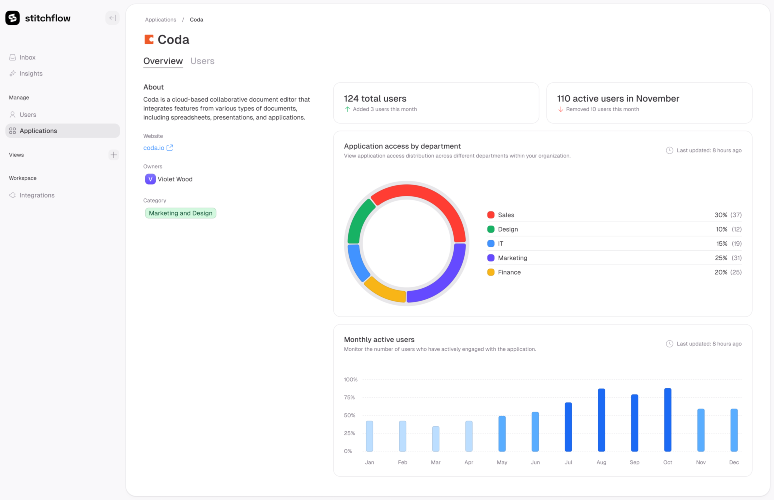The height and width of the screenshot is (500, 774).
Task: Collapse the sidebar with the toggle icon
Action: [x=113, y=18]
